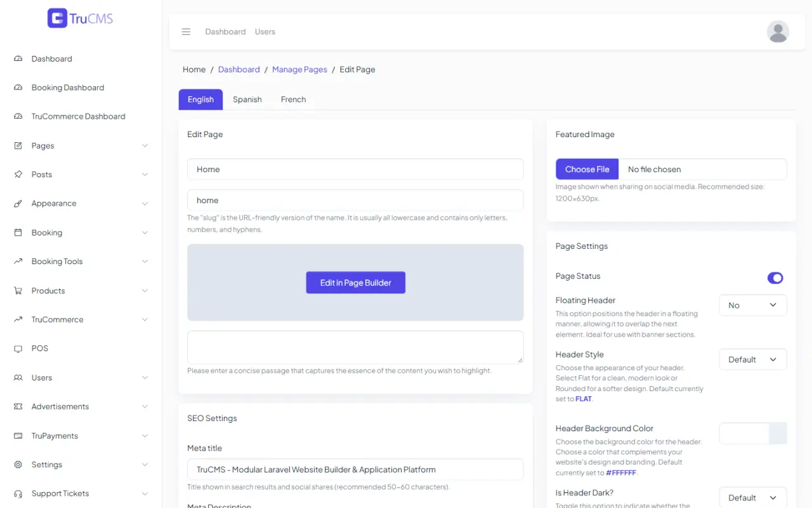
Task: Go to Manage Pages breadcrumb link
Action: [x=299, y=69]
